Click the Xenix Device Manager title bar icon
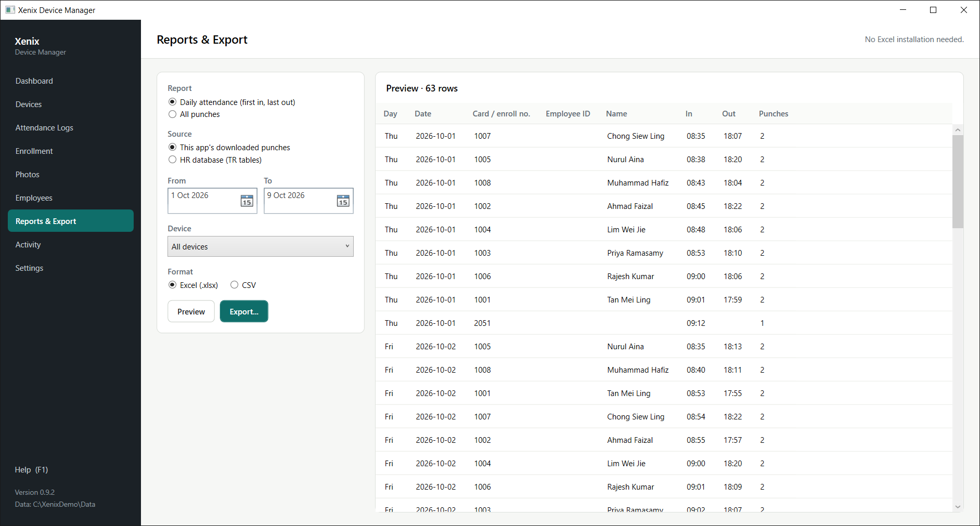 coord(10,10)
